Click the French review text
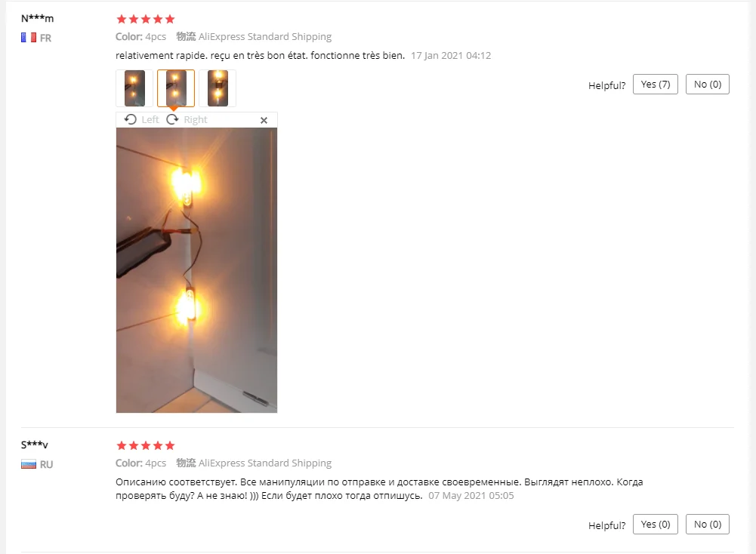Image resolution: width=756 pixels, height=554 pixels. click(260, 55)
